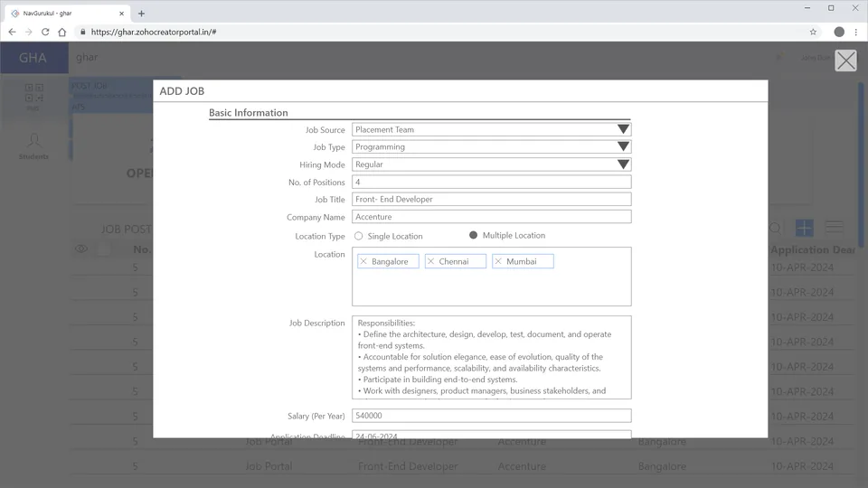Image resolution: width=868 pixels, height=488 pixels.
Task: Click the address bar URL
Action: (154, 33)
